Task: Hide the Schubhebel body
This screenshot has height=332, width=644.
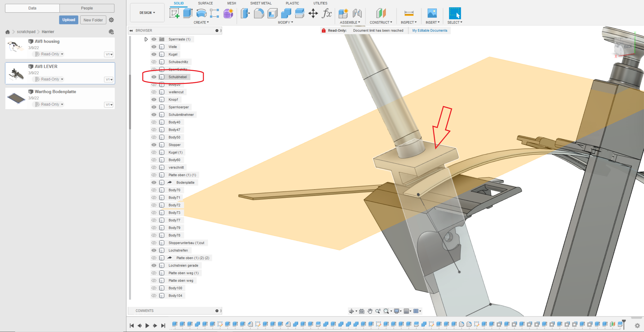Action: (154, 77)
